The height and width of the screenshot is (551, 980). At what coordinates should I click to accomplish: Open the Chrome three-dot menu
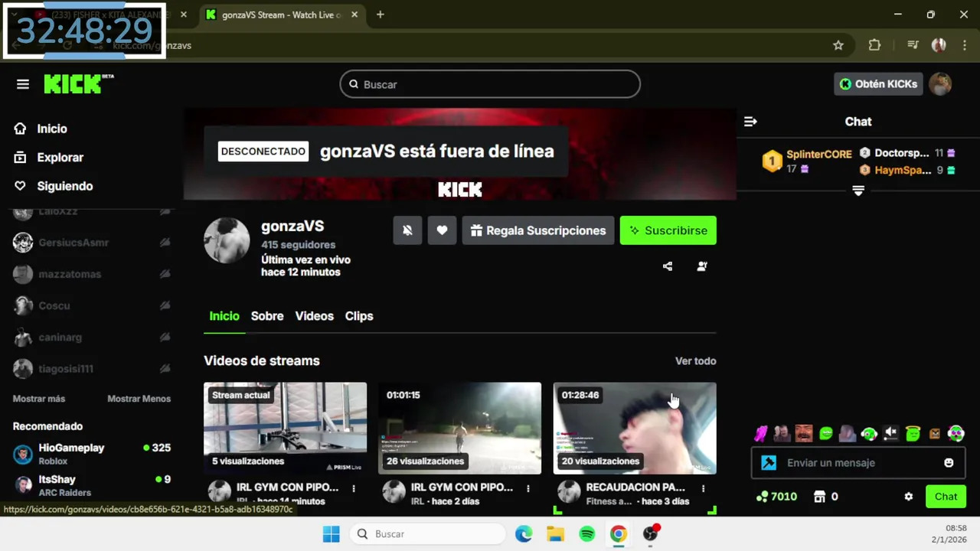pos(965,45)
